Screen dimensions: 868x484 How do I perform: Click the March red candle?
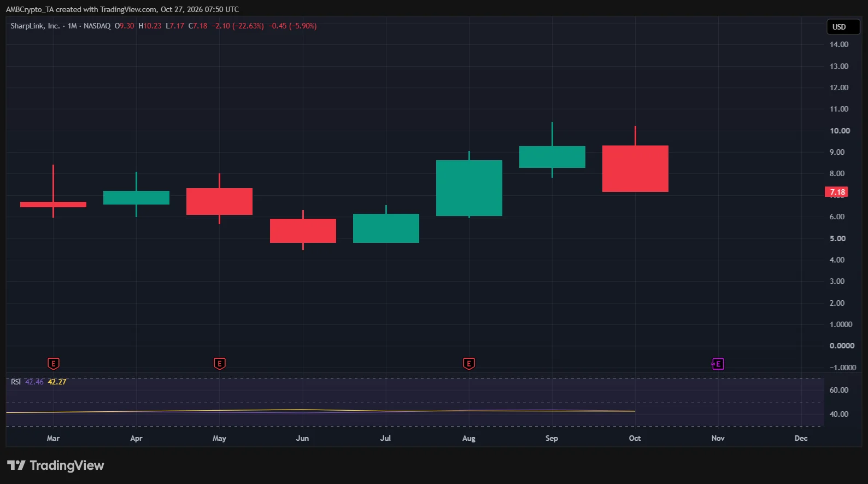53,205
